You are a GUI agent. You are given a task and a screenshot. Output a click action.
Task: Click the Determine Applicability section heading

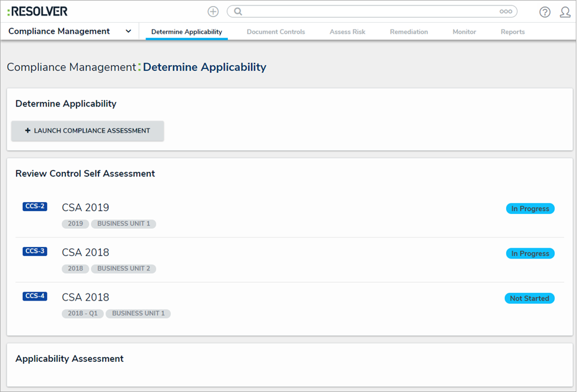(x=66, y=104)
